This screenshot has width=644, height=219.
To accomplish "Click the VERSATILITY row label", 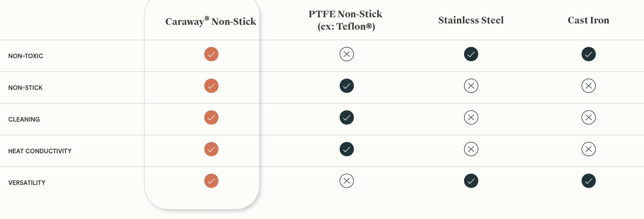I will click(x=27, y=183).
